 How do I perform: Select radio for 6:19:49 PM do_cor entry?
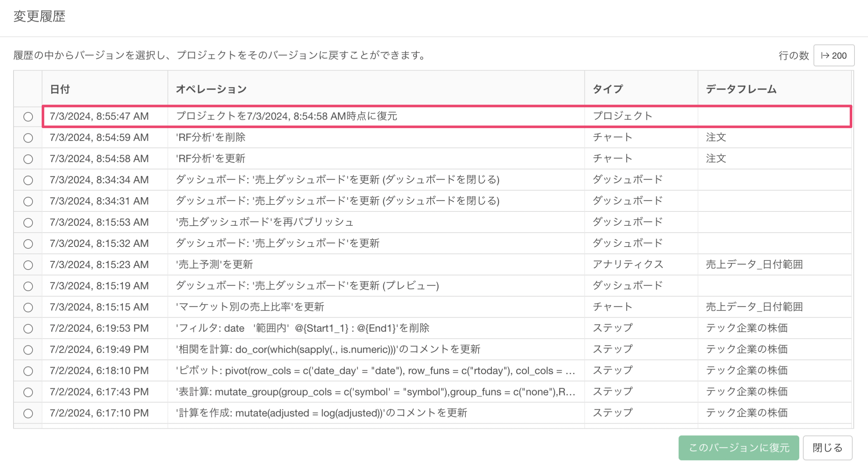click(x=28, y=350)
